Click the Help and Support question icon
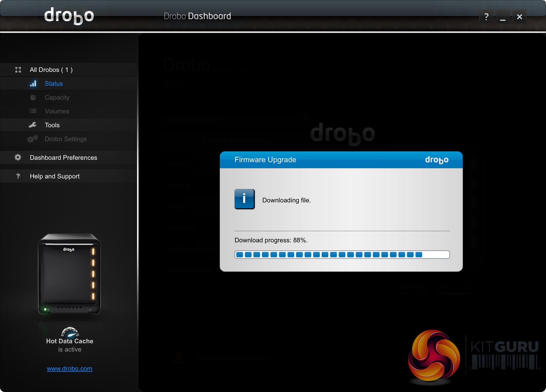The image size is (546, 392). point(18,176)
